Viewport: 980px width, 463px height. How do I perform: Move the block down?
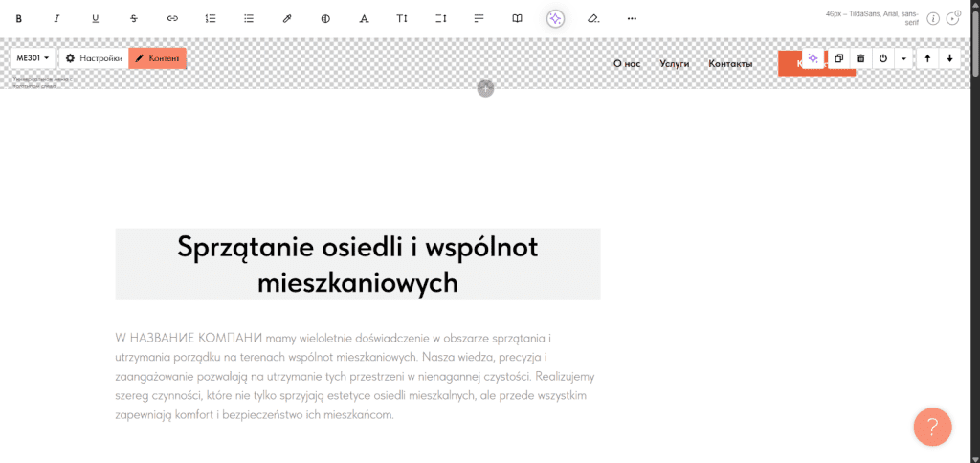pyautogui.click(x=950, y=58)
